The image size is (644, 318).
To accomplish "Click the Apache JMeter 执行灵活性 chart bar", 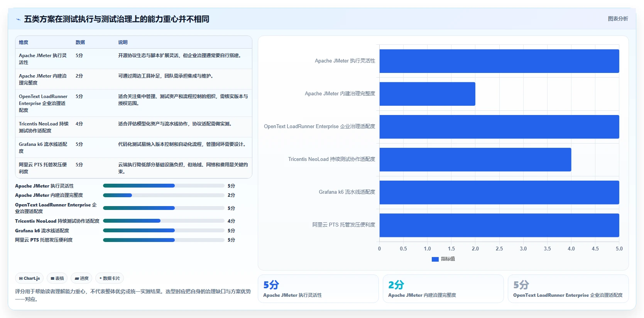I will click(x=499, y=61).
